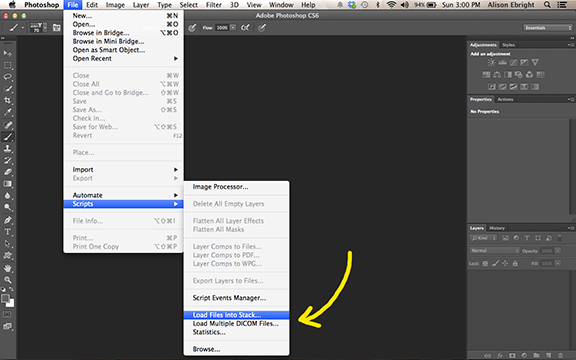This screenshot has width=576, height=360.
Task: Select the Gradient tool
Action: (7, 184)
